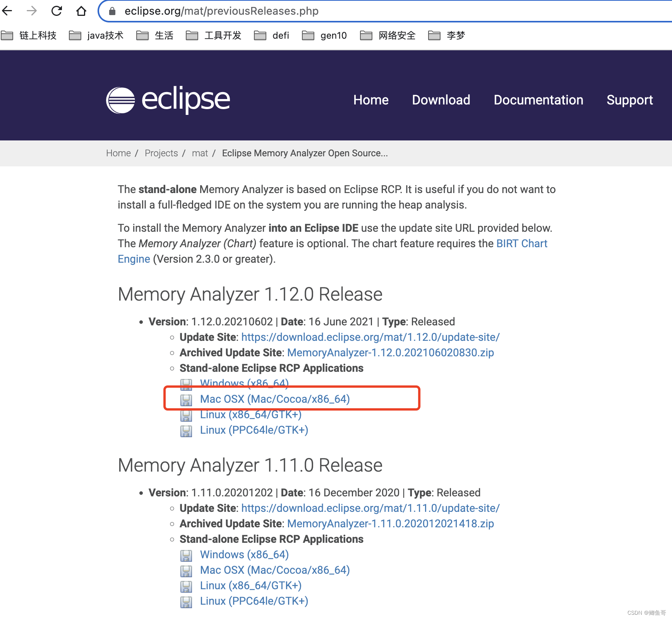Click the Projects breadcrumb link
This screenshot has height=619, width=672.
tap(161, 153)
